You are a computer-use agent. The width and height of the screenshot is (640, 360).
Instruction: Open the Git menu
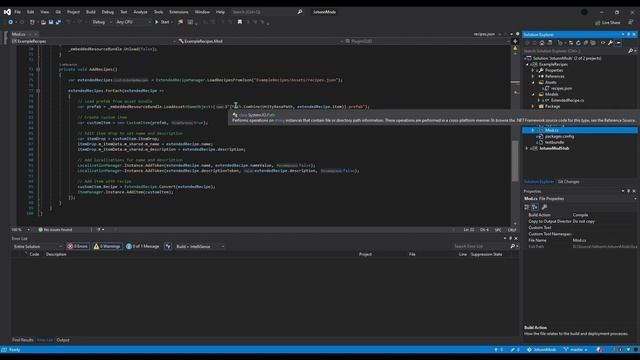point(58,12)
